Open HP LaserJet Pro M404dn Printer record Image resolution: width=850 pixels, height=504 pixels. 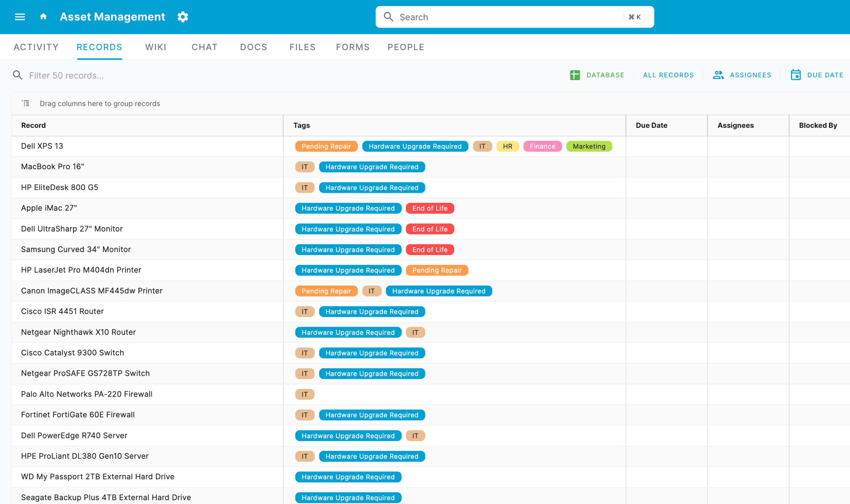click(81, 270)
